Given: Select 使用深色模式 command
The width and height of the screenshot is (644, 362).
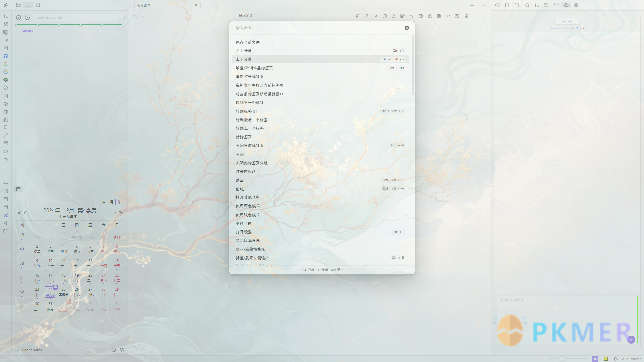Looking at the screenshot, I should [320, 206].
